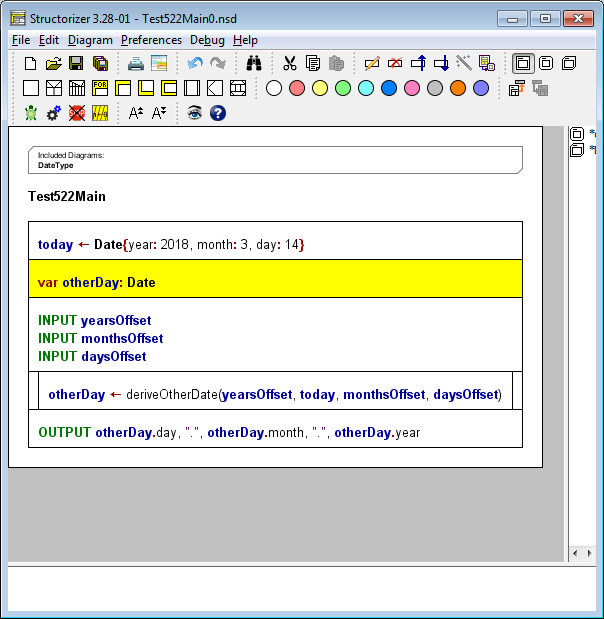
Task: Open the Arranger icon next to print
Action: 159,64
